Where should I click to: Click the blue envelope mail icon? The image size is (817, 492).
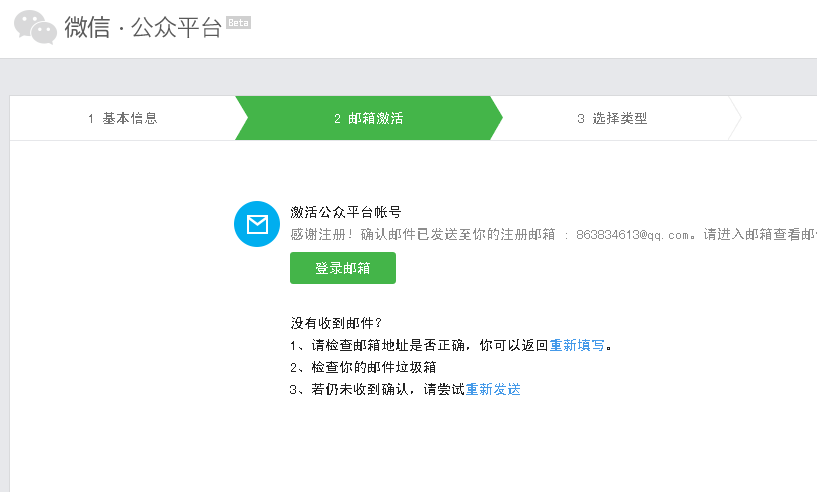[x=257, y=223]
